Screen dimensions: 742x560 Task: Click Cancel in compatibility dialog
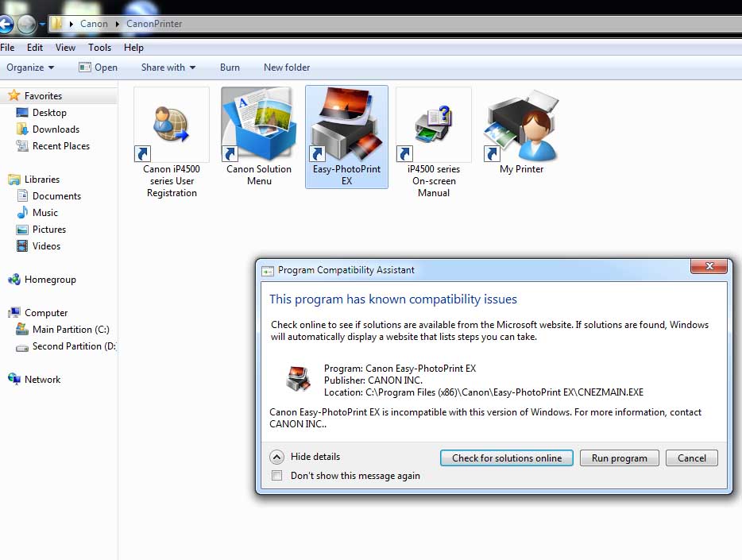(x=692, y=458)
